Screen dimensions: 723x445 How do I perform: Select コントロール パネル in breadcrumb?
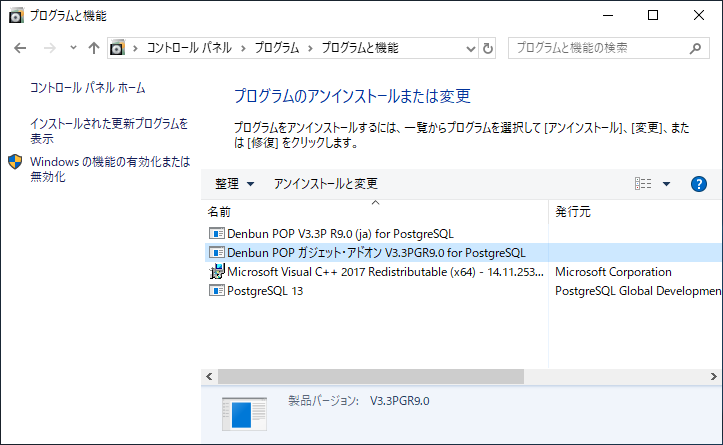click(x=189, y=48)
